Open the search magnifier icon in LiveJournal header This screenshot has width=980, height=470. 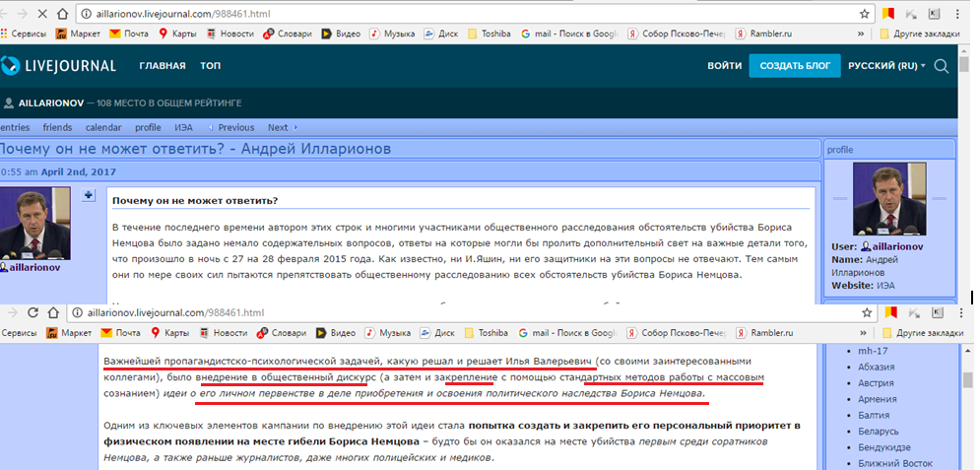point(942,66)
